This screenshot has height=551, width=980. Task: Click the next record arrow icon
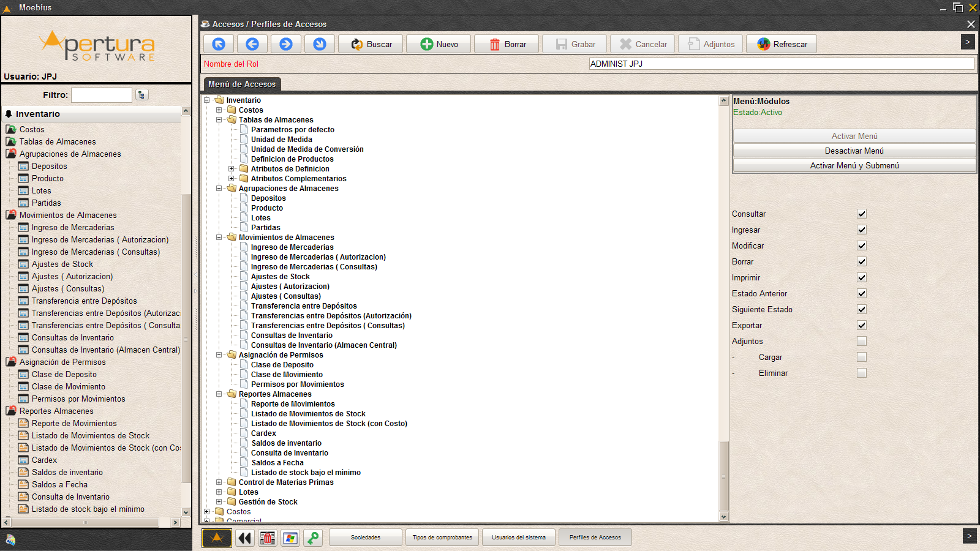[x=286, y=44]
